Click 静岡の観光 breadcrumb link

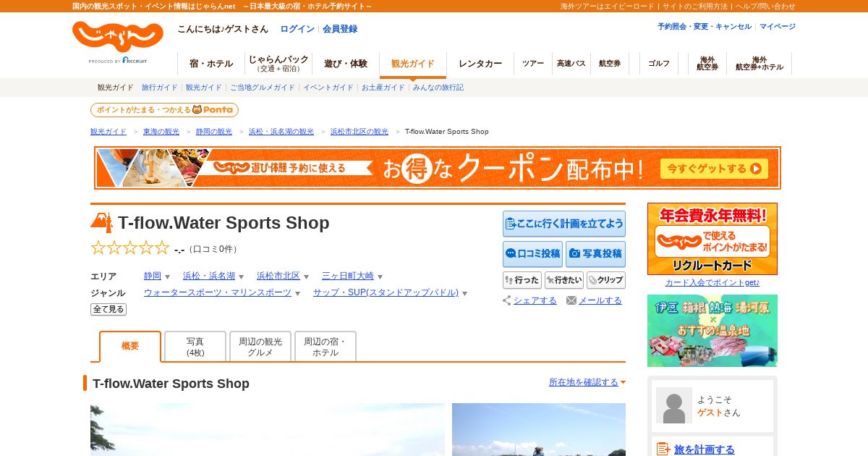(214, 132)
